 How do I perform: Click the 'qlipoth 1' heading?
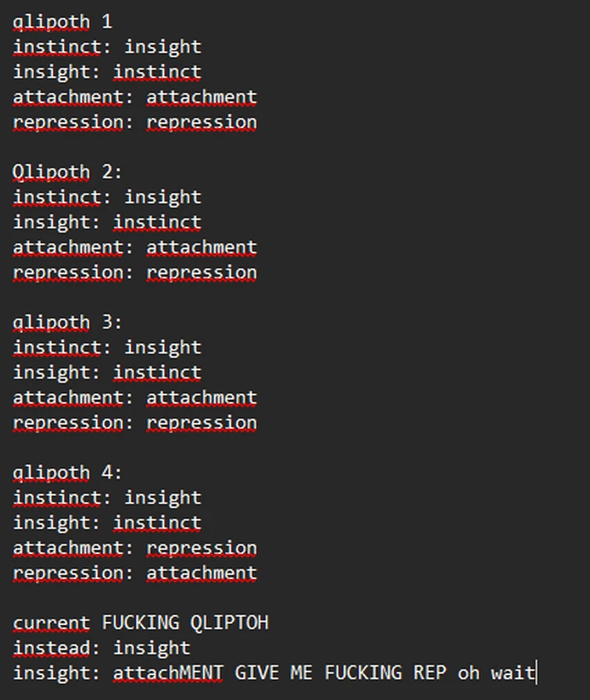point(62,23)
